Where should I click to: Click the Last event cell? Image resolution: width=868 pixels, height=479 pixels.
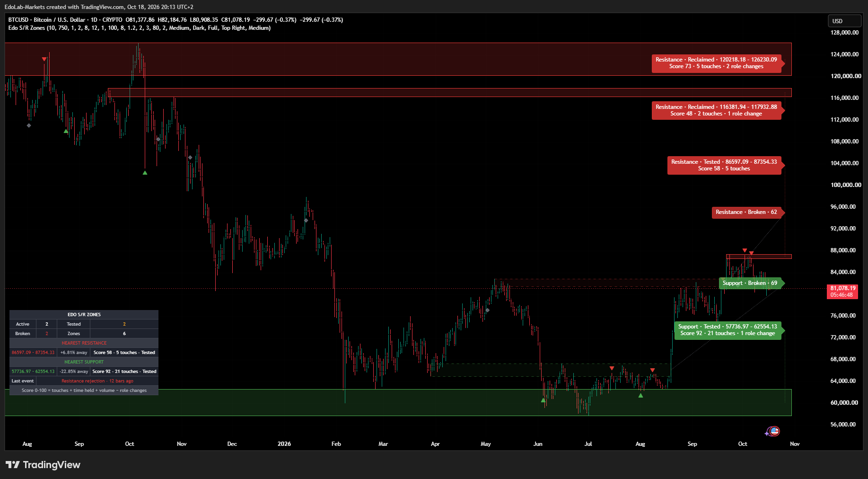point(23,381)
